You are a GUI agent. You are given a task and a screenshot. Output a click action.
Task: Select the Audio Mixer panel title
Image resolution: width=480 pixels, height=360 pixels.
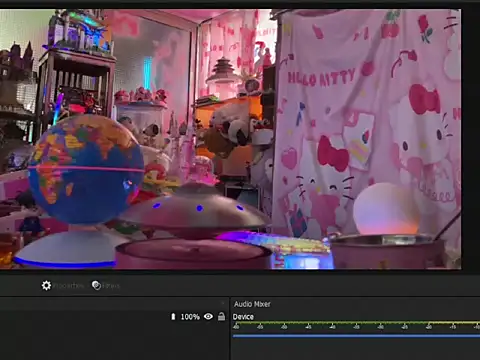(252, 304)
